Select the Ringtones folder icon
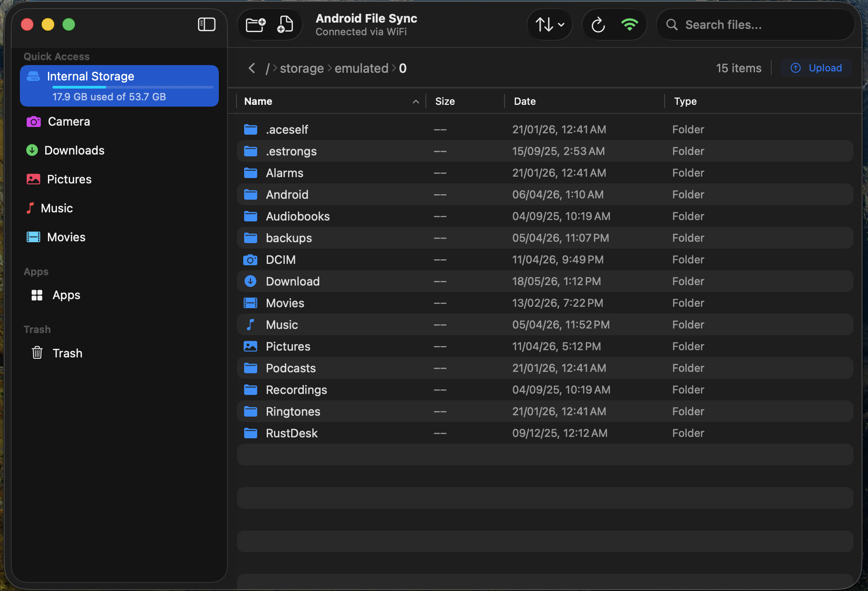The image size is (868, 591). pyautogui.click(x=250, y=412)
